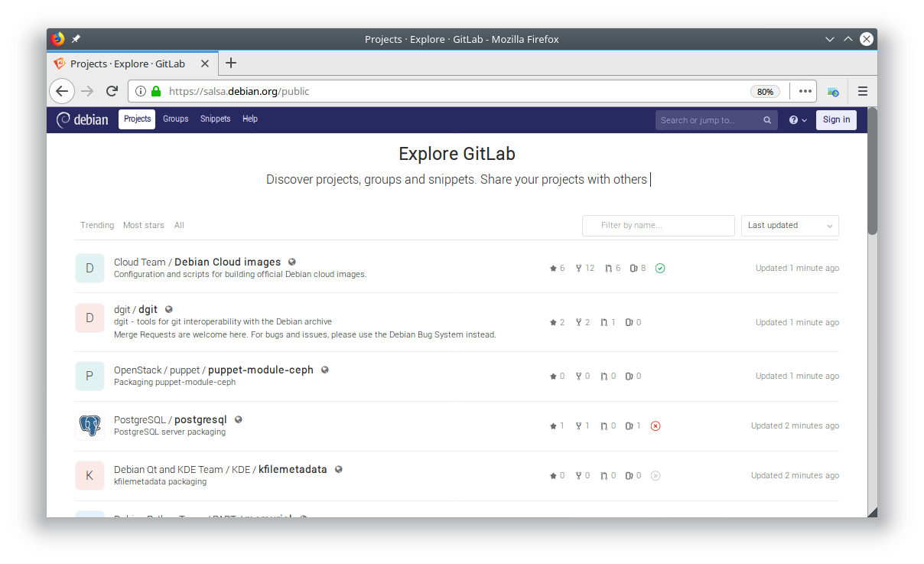Open the help menu chevron in the navbar
This screenshot has height=564, width=924.
(802, 119)
